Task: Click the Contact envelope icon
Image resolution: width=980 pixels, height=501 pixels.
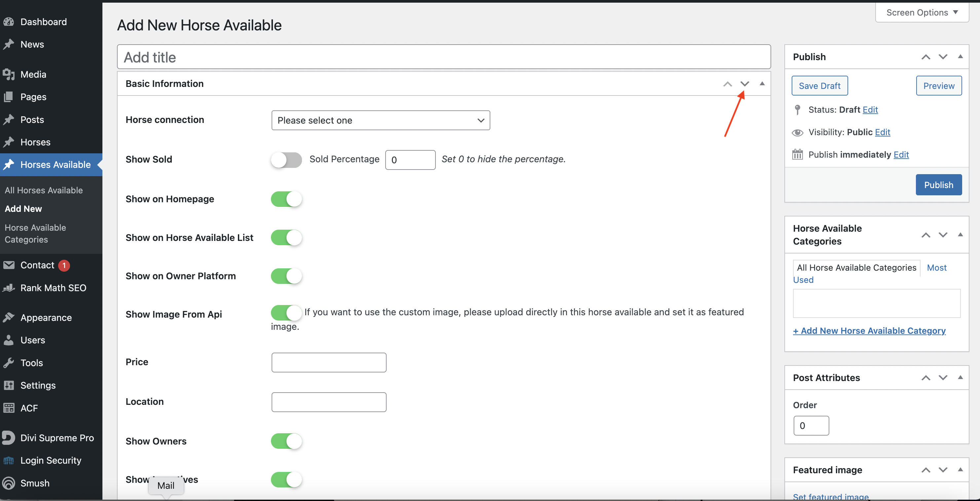Action: click(x=9, y=265)
